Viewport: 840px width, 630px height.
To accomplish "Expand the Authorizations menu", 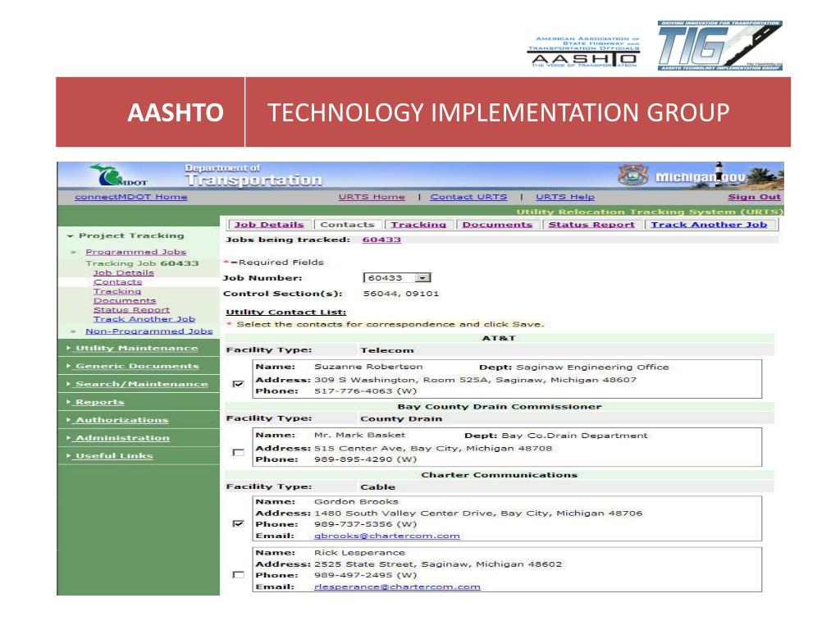I will [121, 420].
